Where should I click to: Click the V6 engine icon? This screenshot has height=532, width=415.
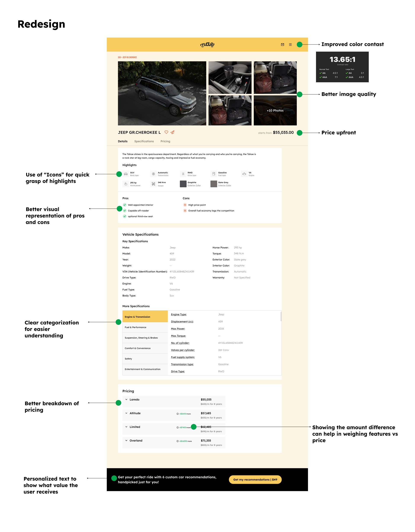244,174
